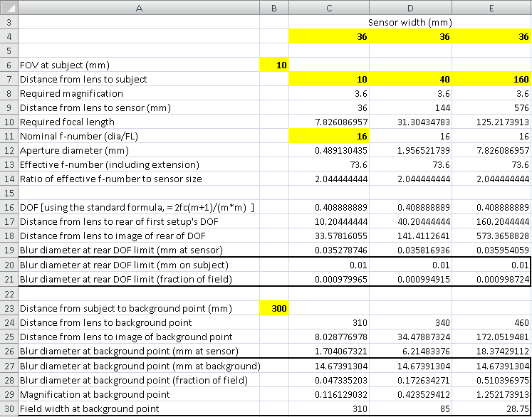
Task: Click 'Distance from lens to subject' label
Action: (83, 79)
